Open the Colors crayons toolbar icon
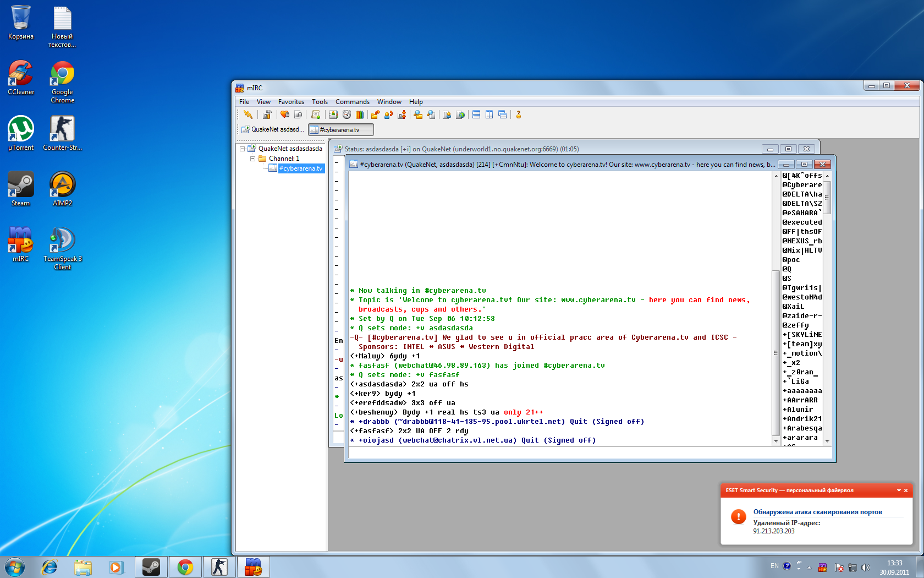This screenshot has width=924, height=578. pyautogui.click(x=360, y=114)
